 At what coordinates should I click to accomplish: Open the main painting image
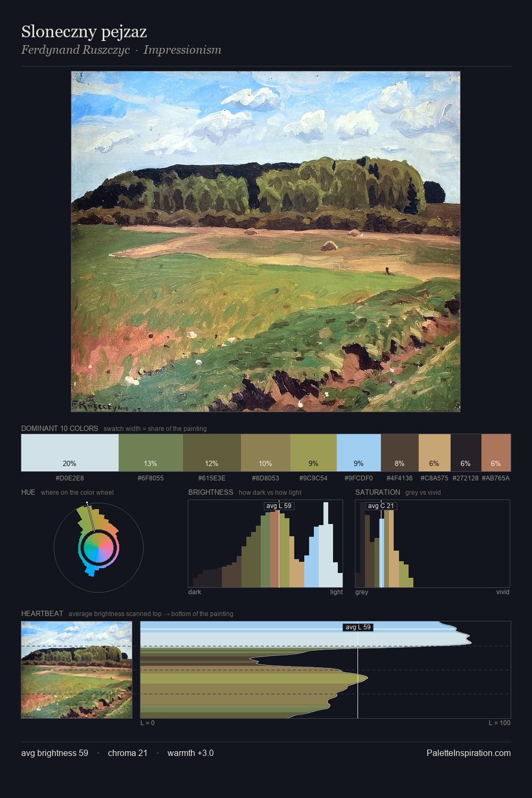[x=265, y=242]
